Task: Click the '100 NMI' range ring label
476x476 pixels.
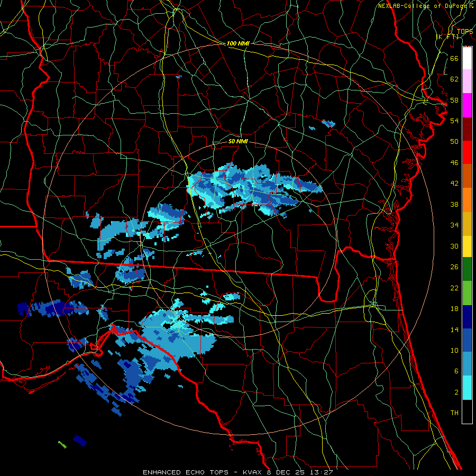Action: [x=238, y=44]
